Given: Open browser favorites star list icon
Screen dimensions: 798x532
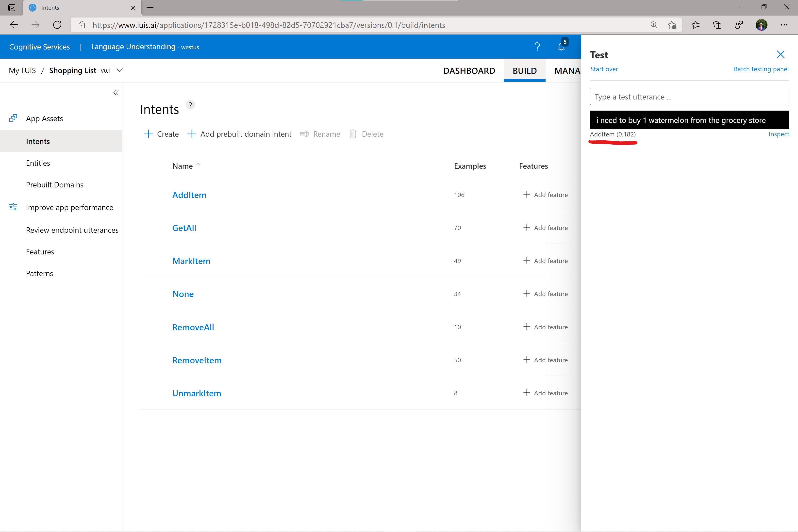Looking at the screenshot, I should pos(696,25).
